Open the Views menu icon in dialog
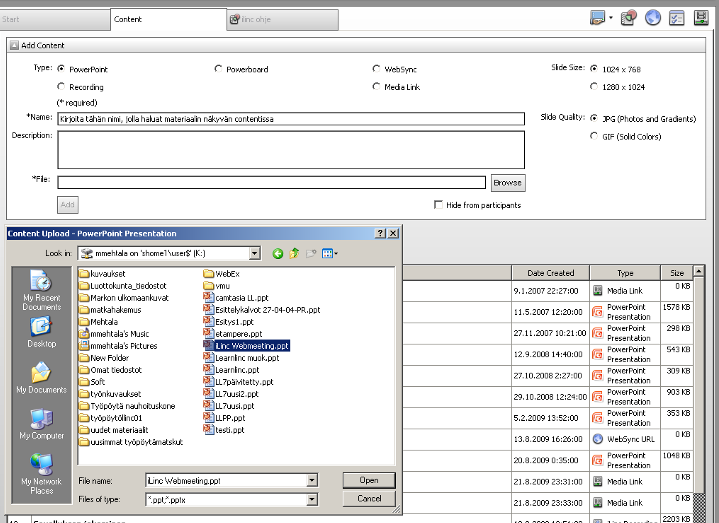Image resolution: width=719 pixels, height=523 pixels. (330, 253)
